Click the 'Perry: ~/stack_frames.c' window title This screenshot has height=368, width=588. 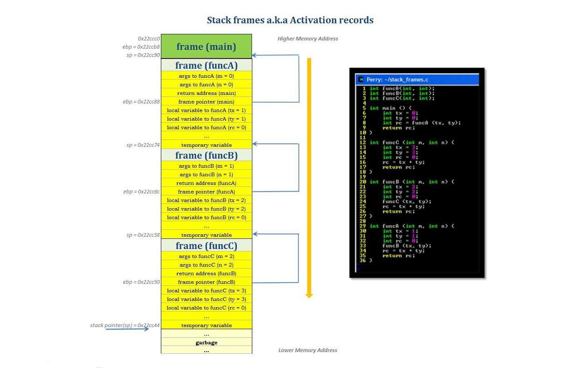point(397,80)
